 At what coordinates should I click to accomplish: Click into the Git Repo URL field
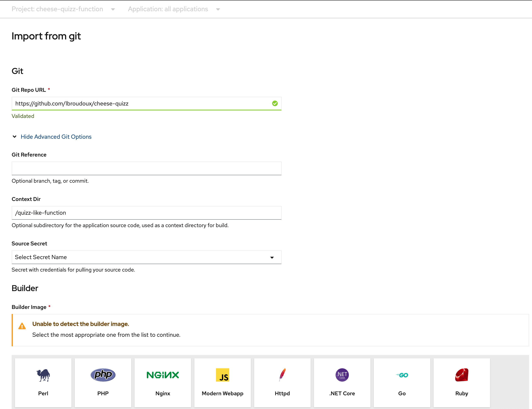coord(141,103)
